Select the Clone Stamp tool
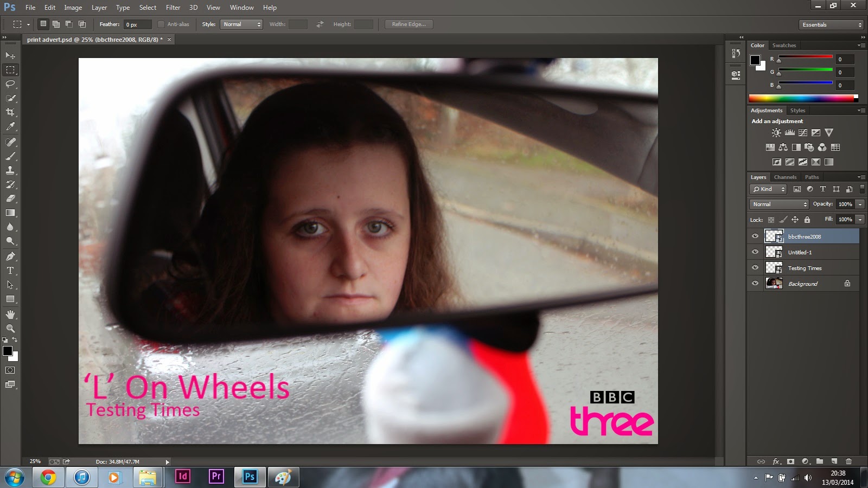The width and height of the screenshot is (868, 488). click(x=10, y=170)
